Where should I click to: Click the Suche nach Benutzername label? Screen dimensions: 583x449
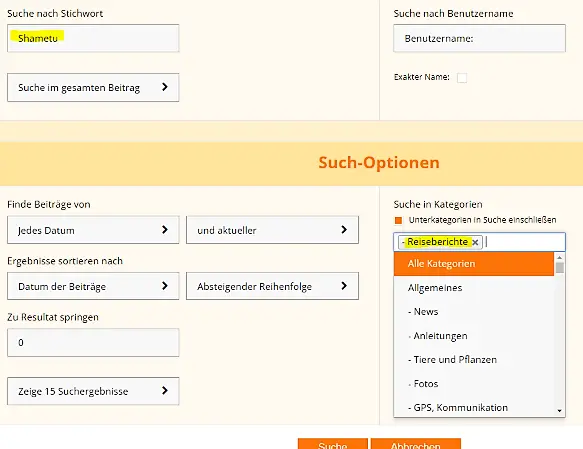pyautogui.click(x=453, y=14)
